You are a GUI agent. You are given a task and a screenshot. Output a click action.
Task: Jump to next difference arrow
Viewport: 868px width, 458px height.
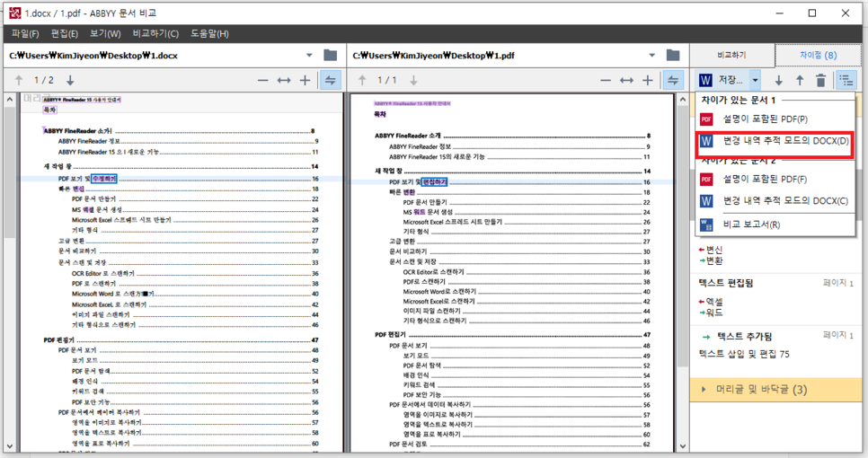pyautogui.click(x=779, y=80)
